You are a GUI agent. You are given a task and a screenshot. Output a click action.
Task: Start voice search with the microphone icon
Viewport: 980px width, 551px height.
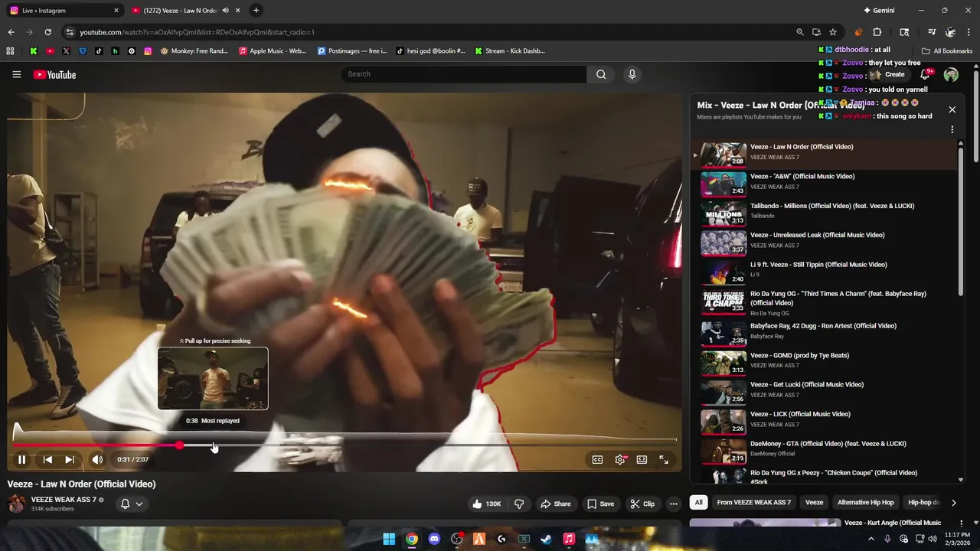(632, 74)
